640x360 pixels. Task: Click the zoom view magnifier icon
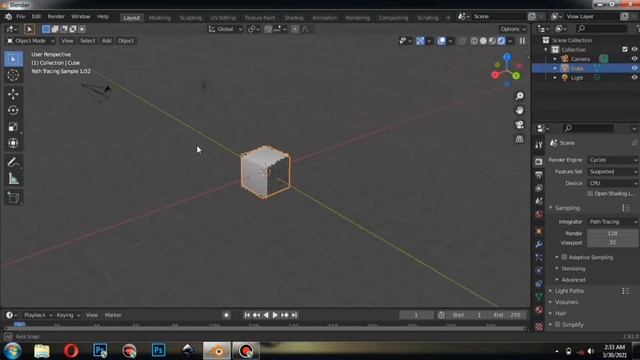pos(519,96)
